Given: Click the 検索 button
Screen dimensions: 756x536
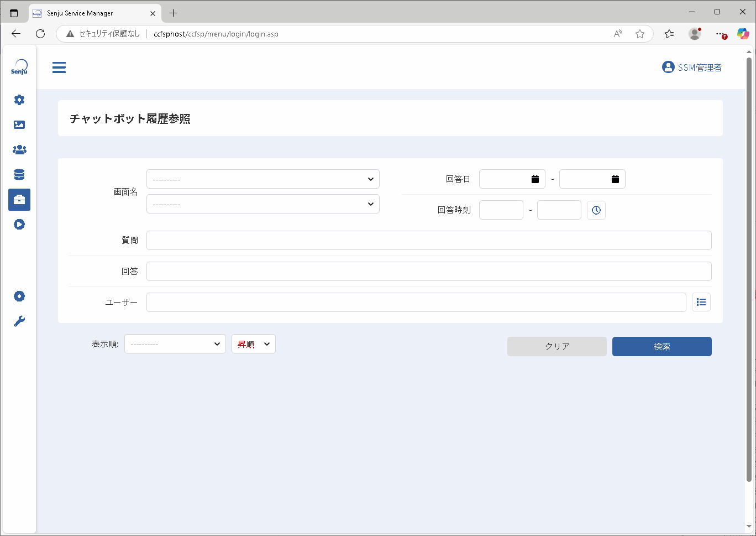Looking at the screenshot, I should click(x=662, y=346).
